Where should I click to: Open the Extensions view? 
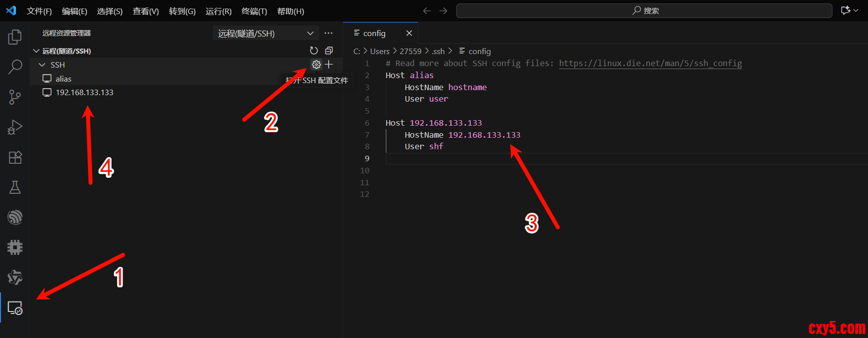tap(15, 157)
